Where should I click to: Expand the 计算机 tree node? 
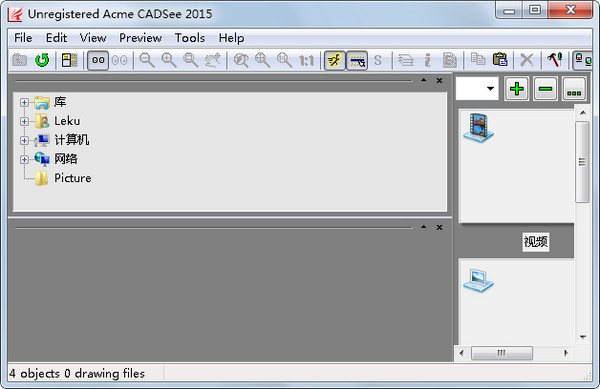(24, 140)
